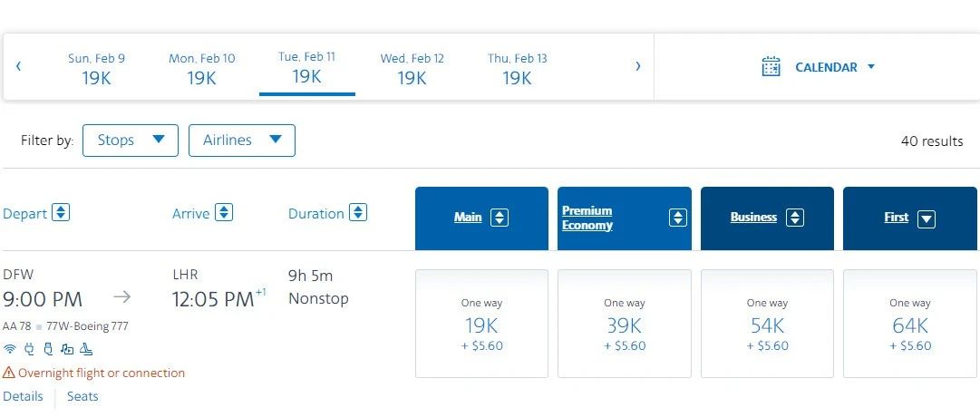The height and width of the screenshot is (417, 980).
Task: Select the Sun, Feb 9 date tab
Action: tap(97, 69)
